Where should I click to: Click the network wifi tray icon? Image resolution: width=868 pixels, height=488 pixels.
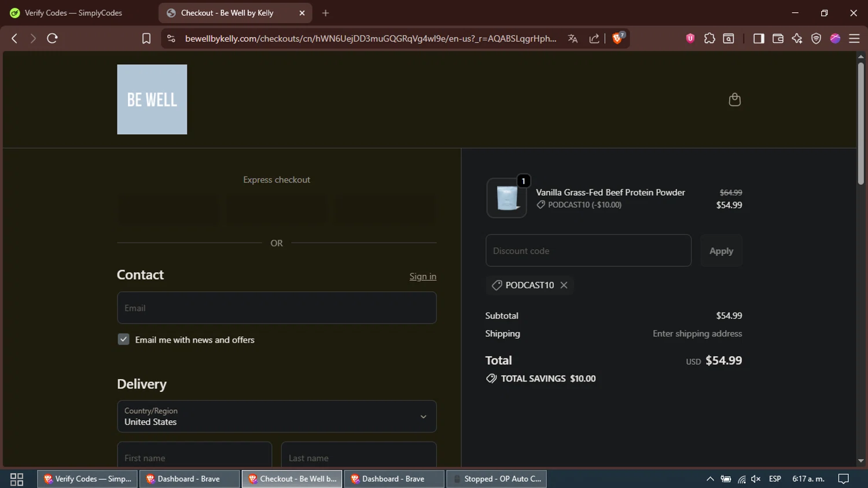point(741,479)
